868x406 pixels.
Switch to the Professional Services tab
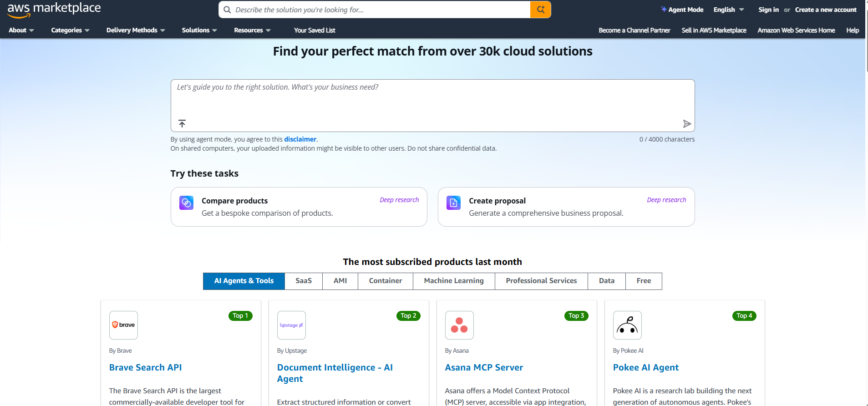click(541, 281)
